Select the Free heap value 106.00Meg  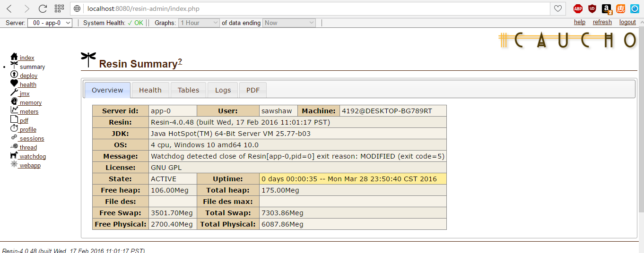[170, 190]
